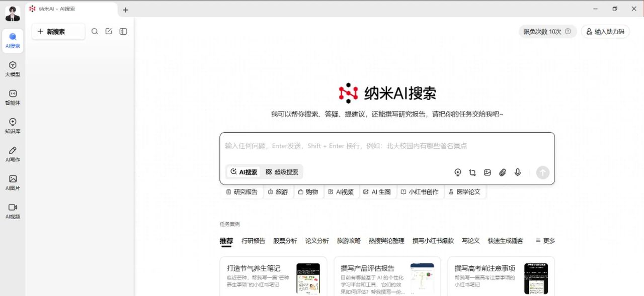This screenshot has height=296, width=644.
Task: Switch to the 旅游攻略 tab
Action: click(349, 241)
